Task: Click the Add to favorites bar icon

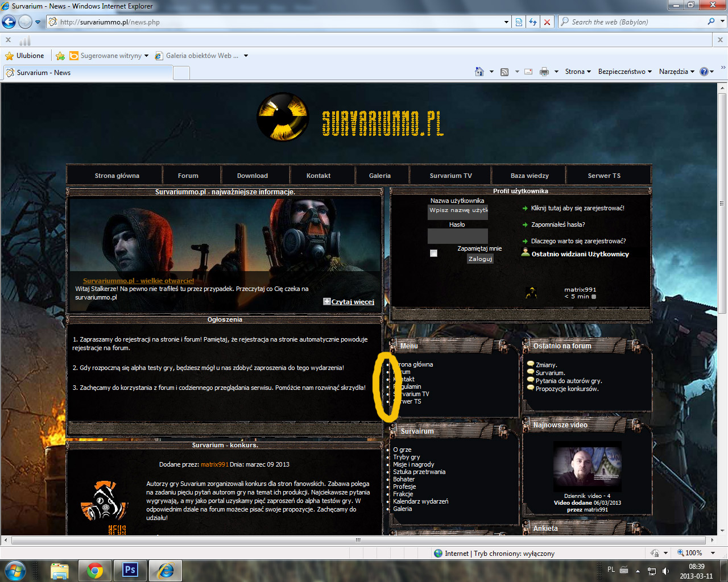Action: (60, 56)
